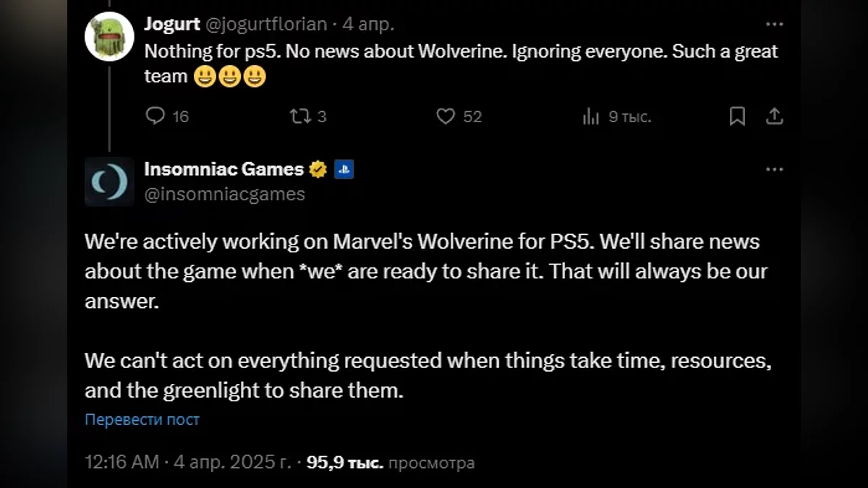Open more options on Insomniac Games' post

tap(774, 169)
